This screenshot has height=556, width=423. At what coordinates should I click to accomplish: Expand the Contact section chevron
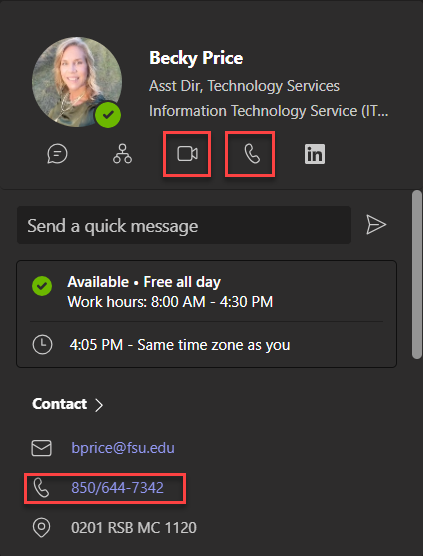pyautogui.click(x=99, y=405)
